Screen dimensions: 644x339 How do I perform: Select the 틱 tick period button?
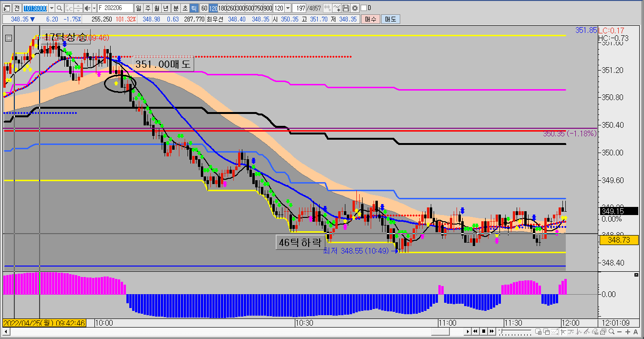click(194, 8)
